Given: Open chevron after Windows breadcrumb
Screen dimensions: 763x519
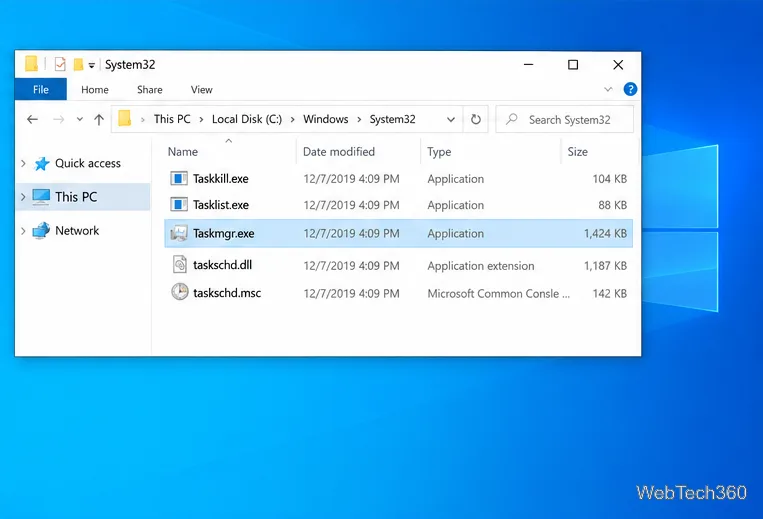Looking at the screenshot, I should [359, 120].
